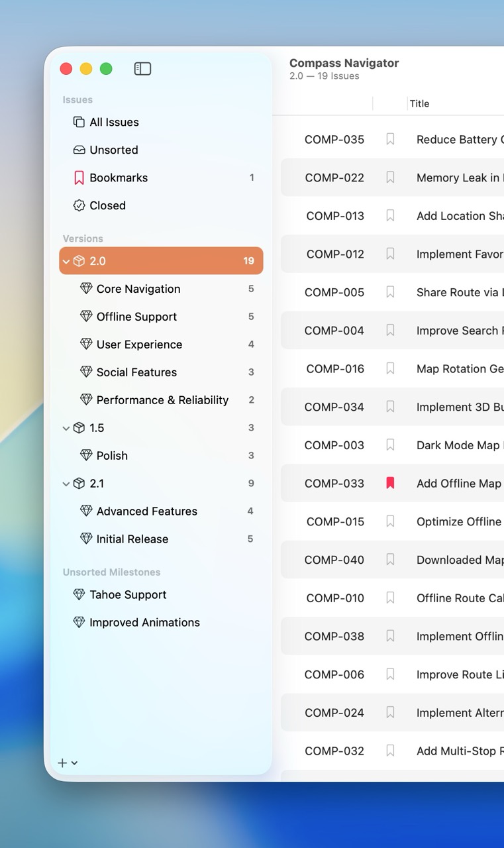Viewport: 504px width, 848px height.
Task: Sort by the Title column header
Action: pyautogui.click(x=420, y=103)
